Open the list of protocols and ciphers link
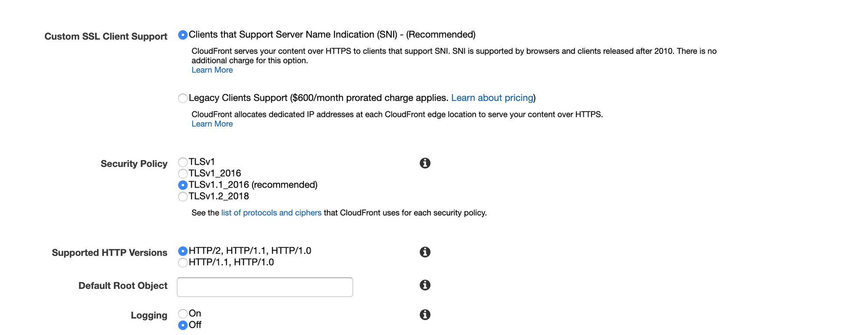This screenshot has width=868, height=335. [271, 213]
